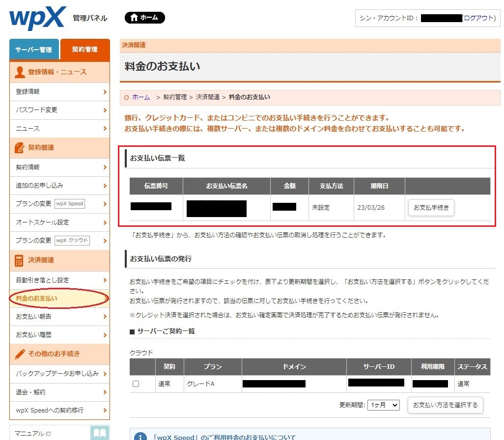Click the info icon near wpX Speed notice
The image size is (504, 440).
(x=140, y=437)
